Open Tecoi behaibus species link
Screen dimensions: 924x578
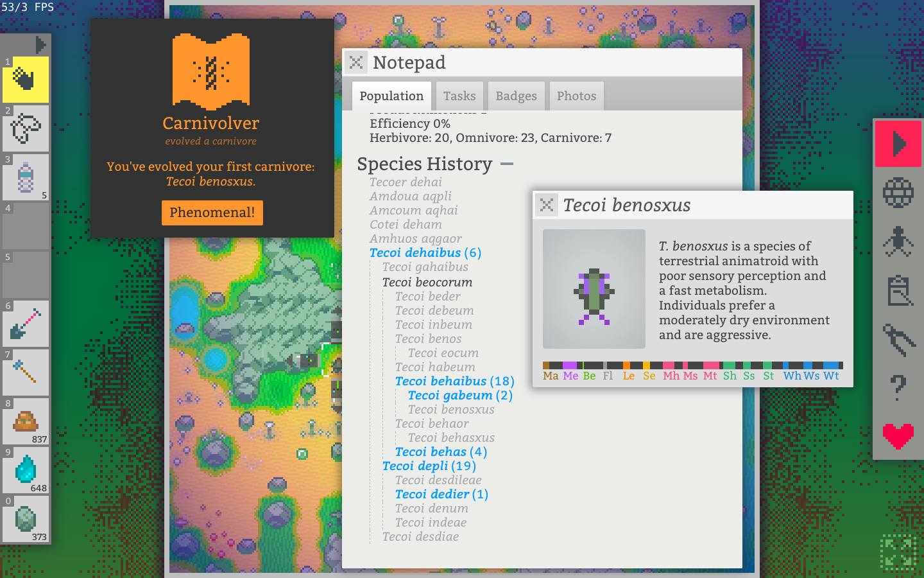(441, 381)
